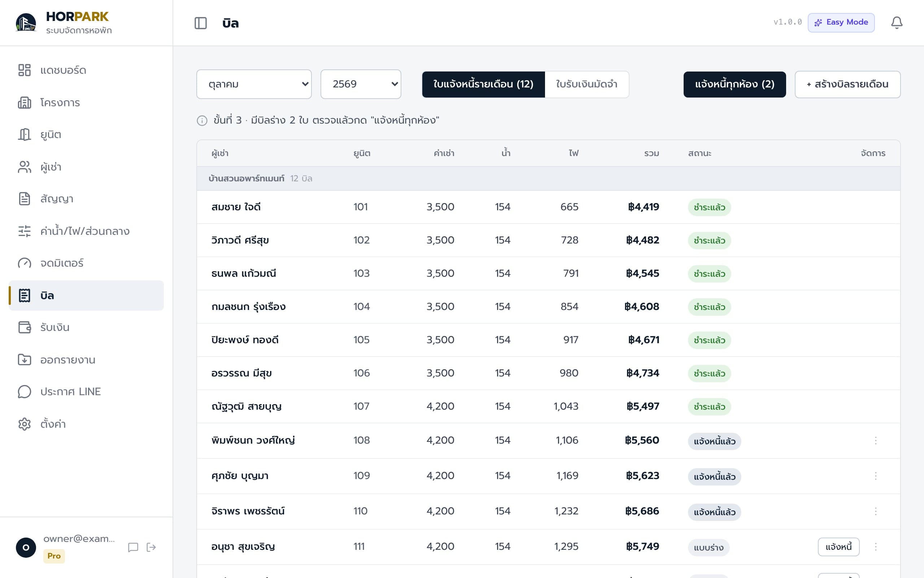Open row menu for พิมพ์ชนก วงศ์ใหญ่

876,440
